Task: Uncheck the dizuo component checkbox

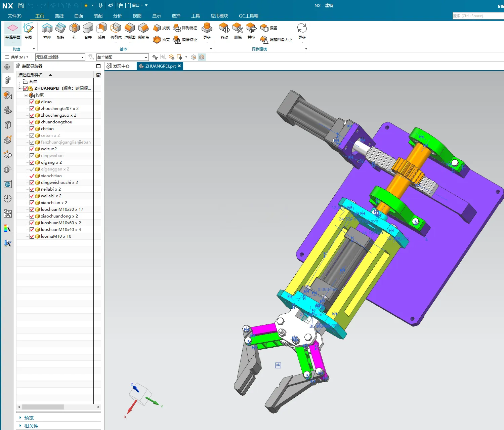Action: (32, 102)
